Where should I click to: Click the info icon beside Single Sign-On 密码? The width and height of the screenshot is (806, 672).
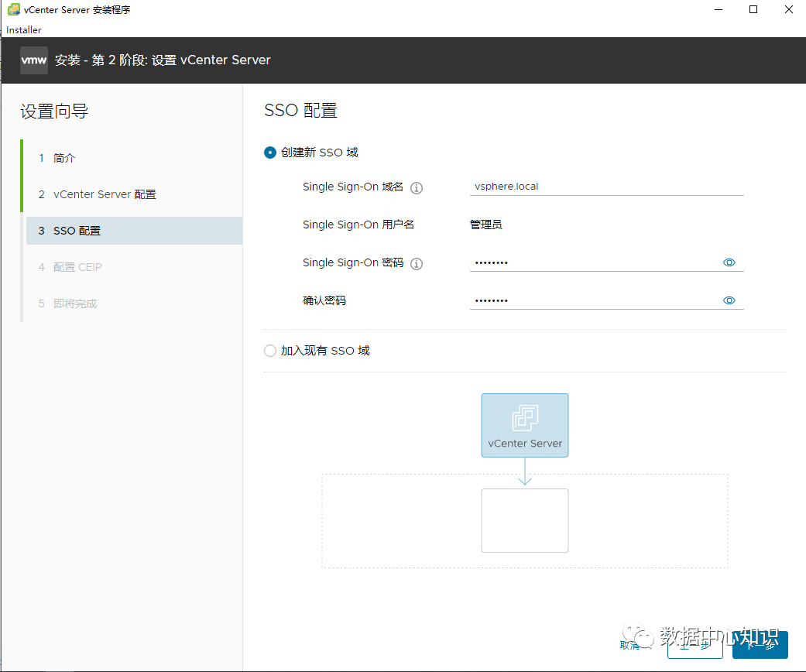pyautogui.click(x=417, y=264)
